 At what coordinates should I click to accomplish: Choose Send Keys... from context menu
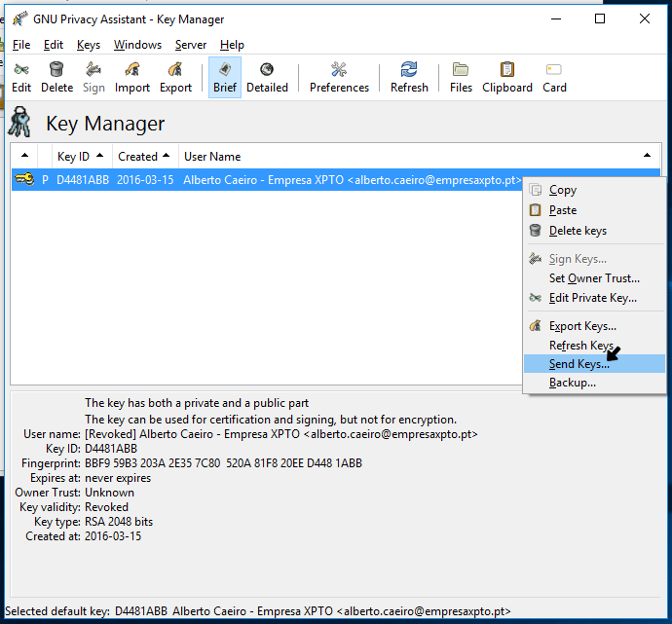pos(594,364)
